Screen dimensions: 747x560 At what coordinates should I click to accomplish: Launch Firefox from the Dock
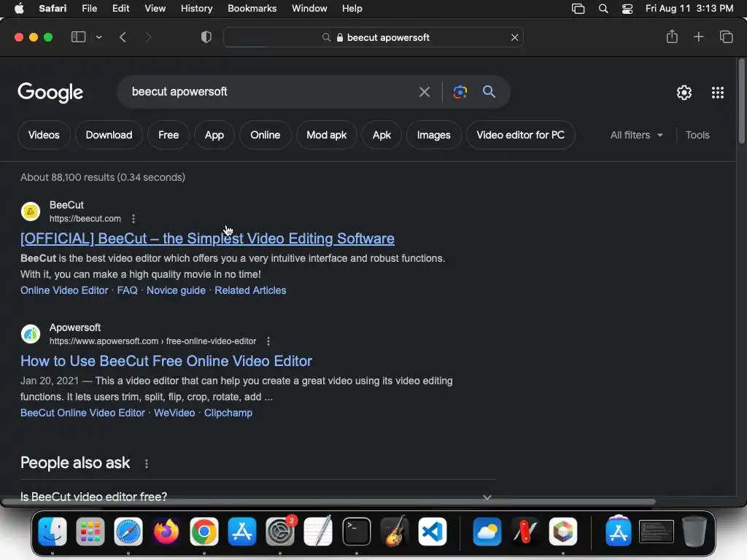click(x=166, y=532)
